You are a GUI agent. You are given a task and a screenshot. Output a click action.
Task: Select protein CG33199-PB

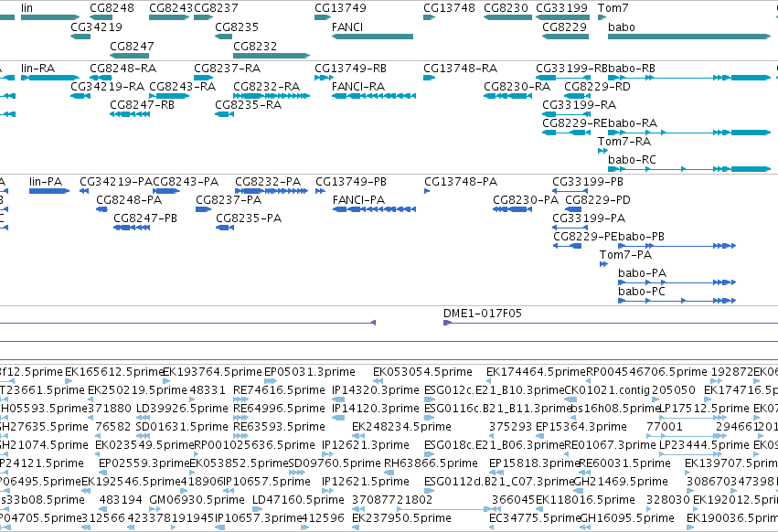point(588,182)
